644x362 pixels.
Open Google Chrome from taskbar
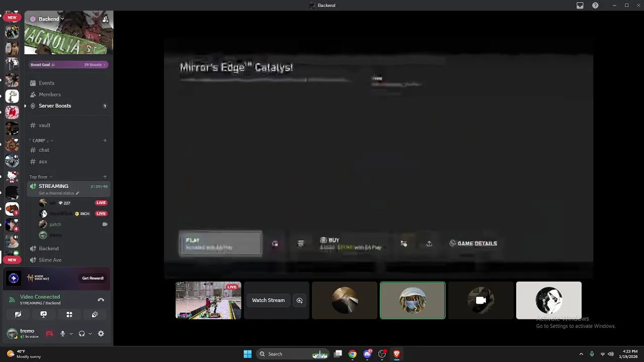click(x=353, y=354)
